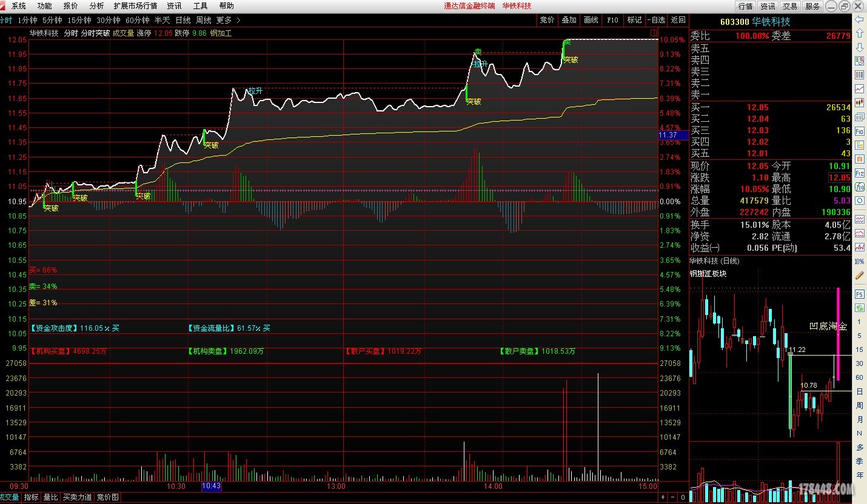Switch to the 5分钟 period tab
This screenshot has height=504, width=867.
(52, 20)
